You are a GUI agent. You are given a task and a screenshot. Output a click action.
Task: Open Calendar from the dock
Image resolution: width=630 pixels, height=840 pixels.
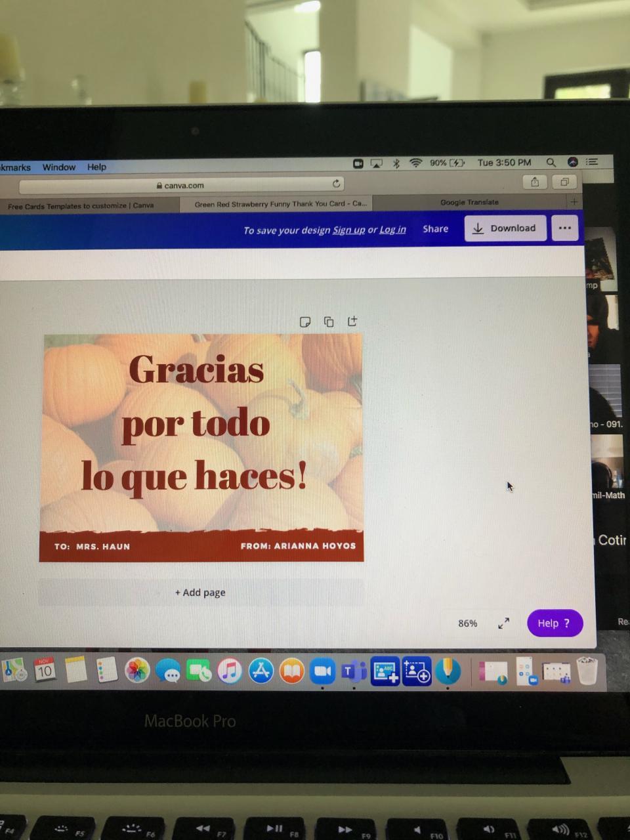click(43, 670)
